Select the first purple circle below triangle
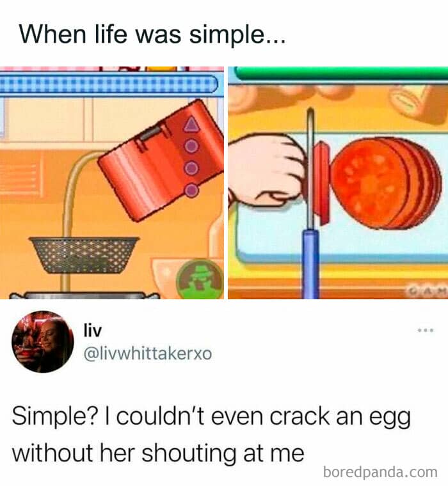448x486 pixels. pyautogui.click(x=191, y=146)
